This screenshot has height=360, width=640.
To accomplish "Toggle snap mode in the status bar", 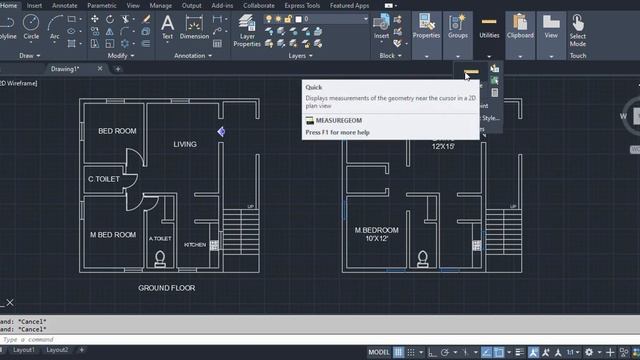I will click(x=411, y=352).
